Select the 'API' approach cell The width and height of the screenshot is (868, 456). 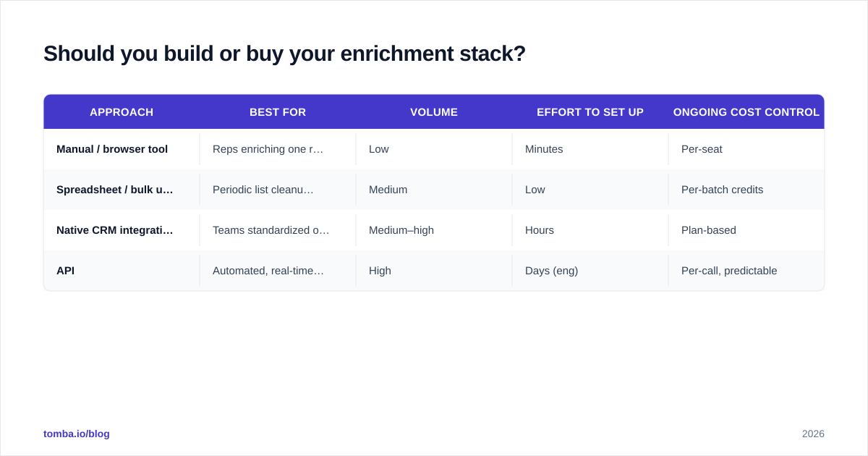point(122,271)
